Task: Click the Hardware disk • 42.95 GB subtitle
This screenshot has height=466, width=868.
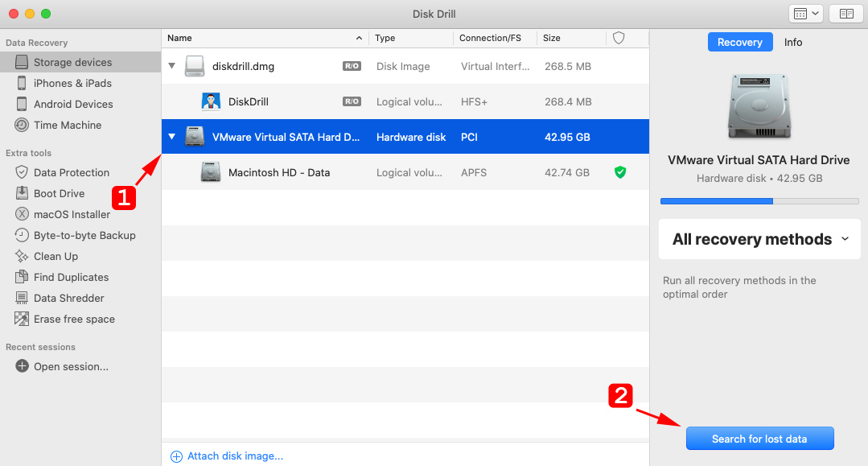Action: [x=759, y=179]
